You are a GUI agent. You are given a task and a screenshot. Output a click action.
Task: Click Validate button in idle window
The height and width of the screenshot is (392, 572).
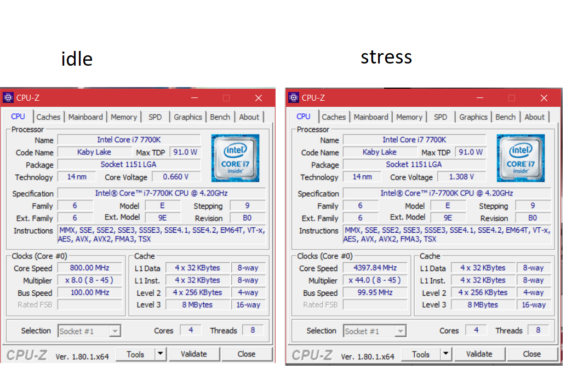click(194, 354)
